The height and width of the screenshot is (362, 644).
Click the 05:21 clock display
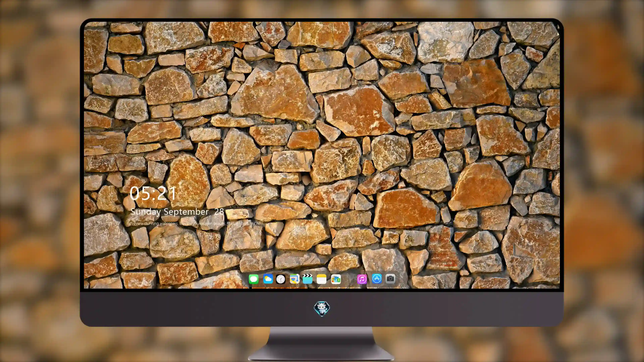tap(153, 193)
